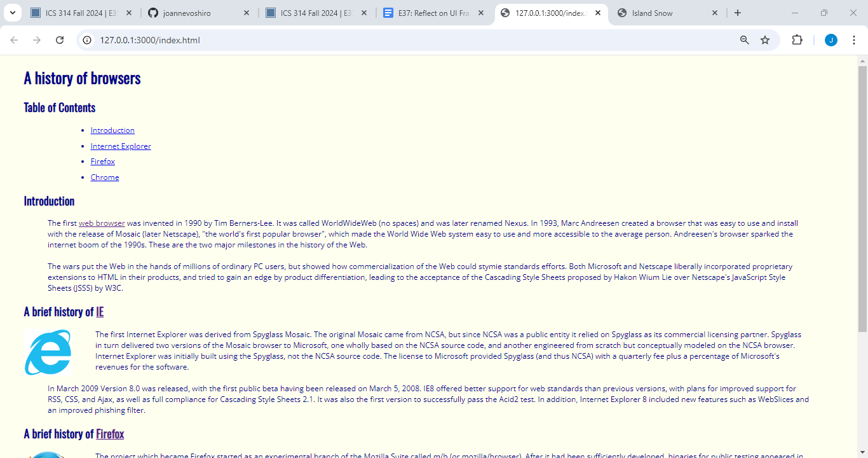
Task: Expand the tab search dropdown arrow
Action: [x=12, y=13]
